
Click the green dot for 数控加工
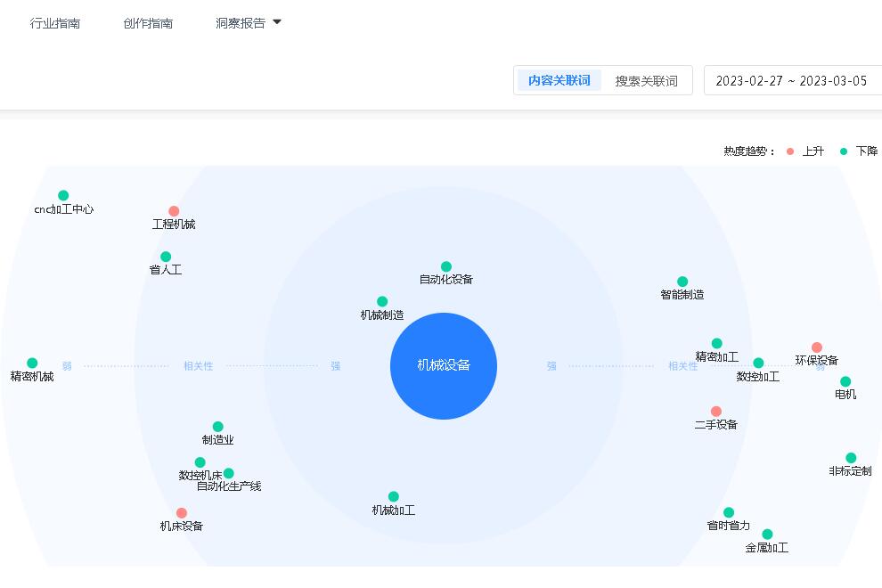coord(758,363)
